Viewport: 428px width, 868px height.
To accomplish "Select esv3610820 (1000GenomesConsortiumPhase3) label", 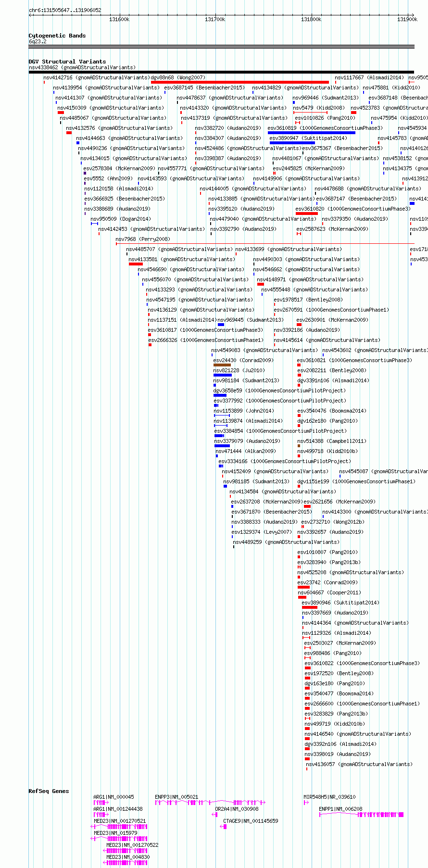I will (353, 209).
